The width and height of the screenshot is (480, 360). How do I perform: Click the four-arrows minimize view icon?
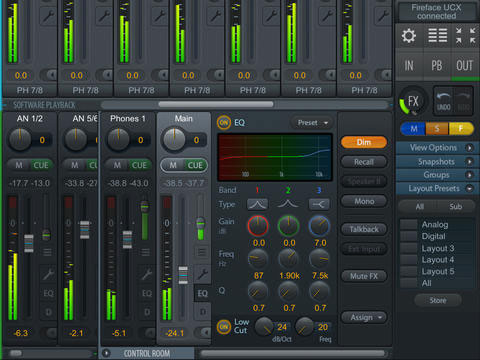coord(466,35)
